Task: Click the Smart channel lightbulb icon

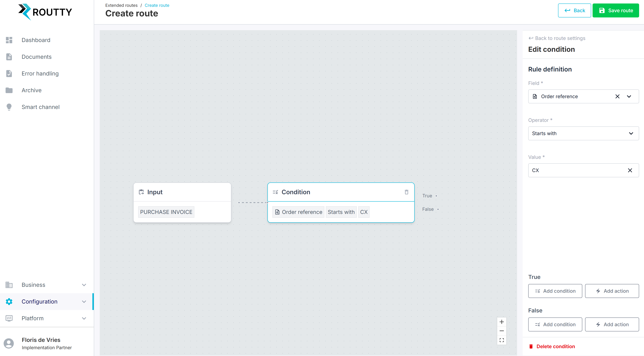Action: pos(9,107)
